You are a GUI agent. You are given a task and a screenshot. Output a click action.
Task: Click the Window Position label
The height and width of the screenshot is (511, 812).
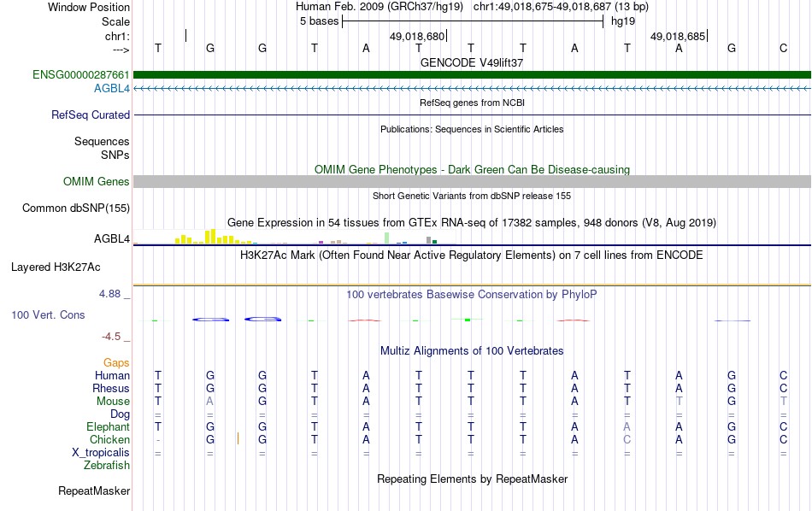(89, 7)
